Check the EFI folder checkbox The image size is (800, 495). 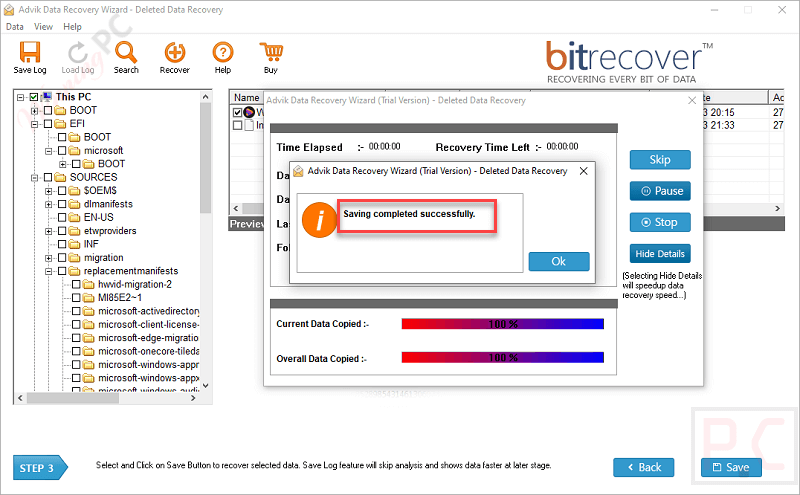(48, 124)
